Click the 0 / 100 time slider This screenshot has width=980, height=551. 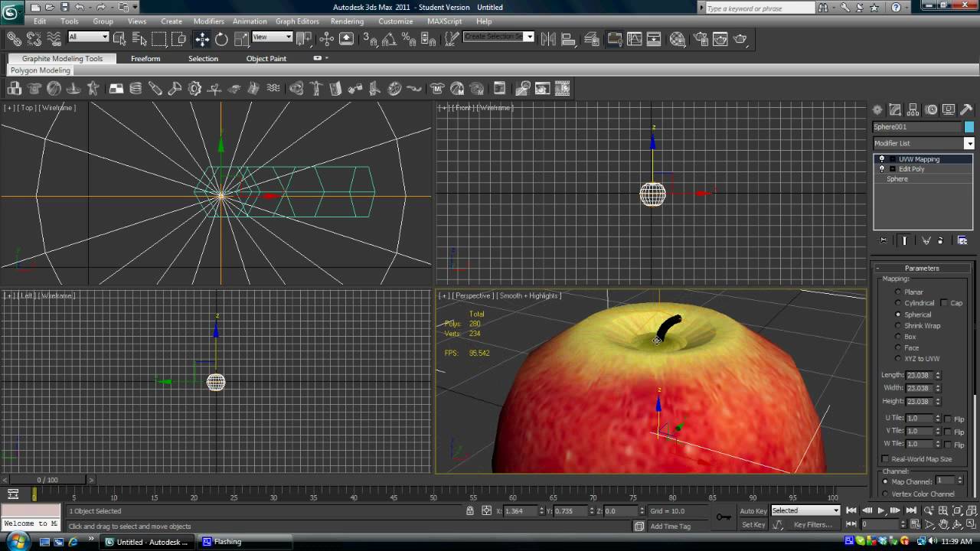point(47,480)
